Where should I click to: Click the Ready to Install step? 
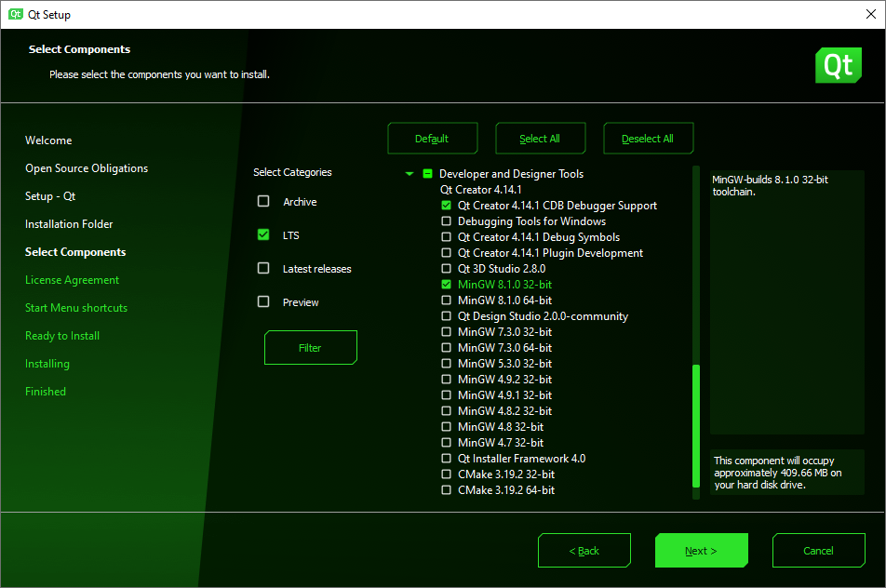[x=62, y=336]
